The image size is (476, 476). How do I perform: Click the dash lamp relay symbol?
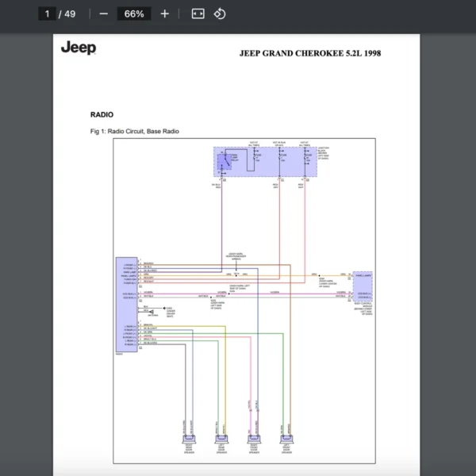click(x=226, y=162)
